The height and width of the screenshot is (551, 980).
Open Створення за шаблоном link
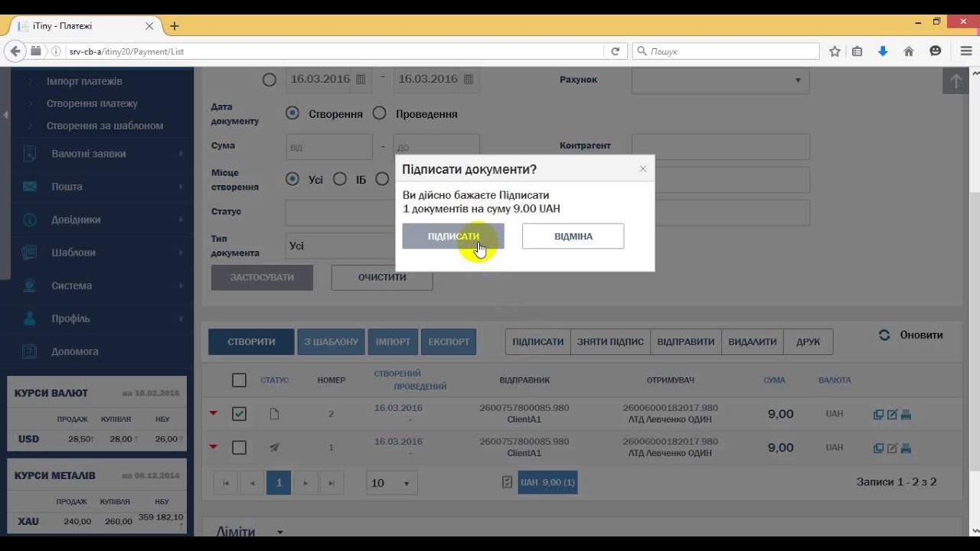tap(105, 126)
